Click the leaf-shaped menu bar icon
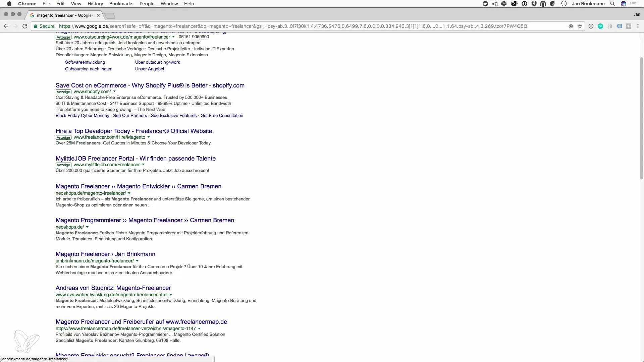The image size is (644, 362). point(552,4)
